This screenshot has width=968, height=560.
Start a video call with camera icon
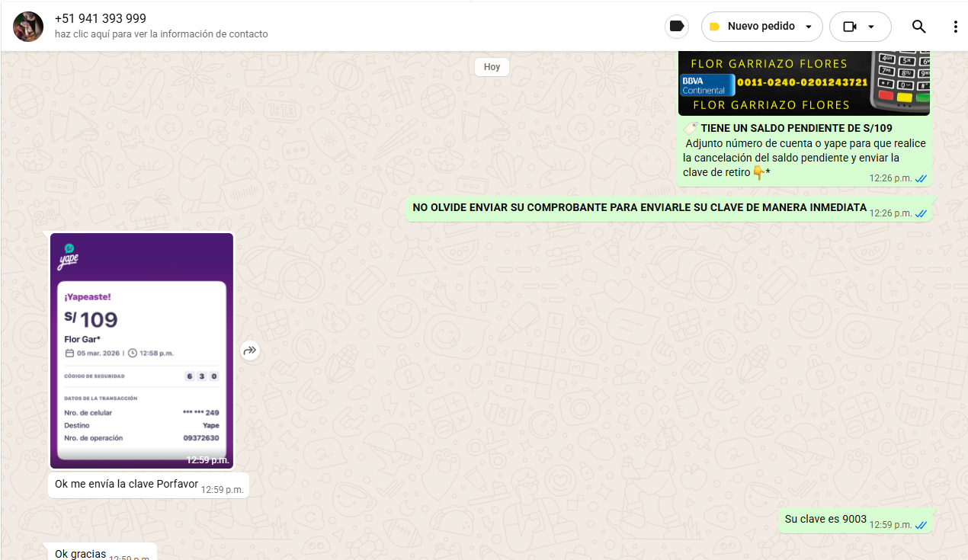tap(850, 27)
